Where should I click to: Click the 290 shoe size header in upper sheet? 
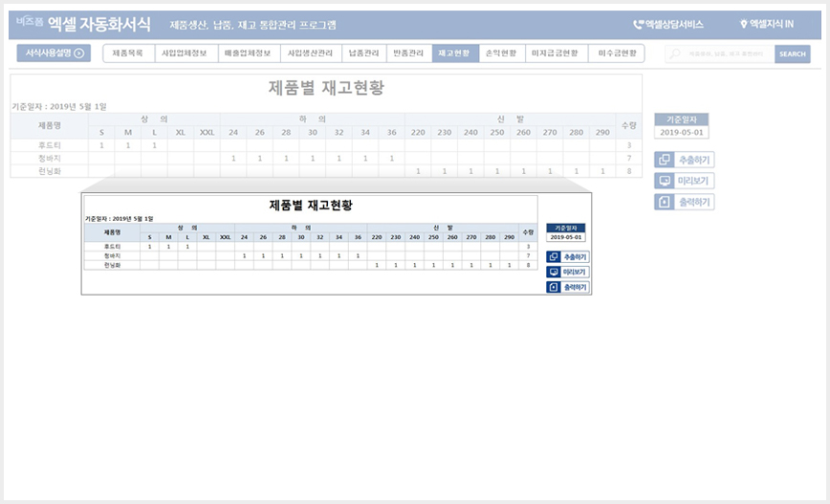(602, 132)
